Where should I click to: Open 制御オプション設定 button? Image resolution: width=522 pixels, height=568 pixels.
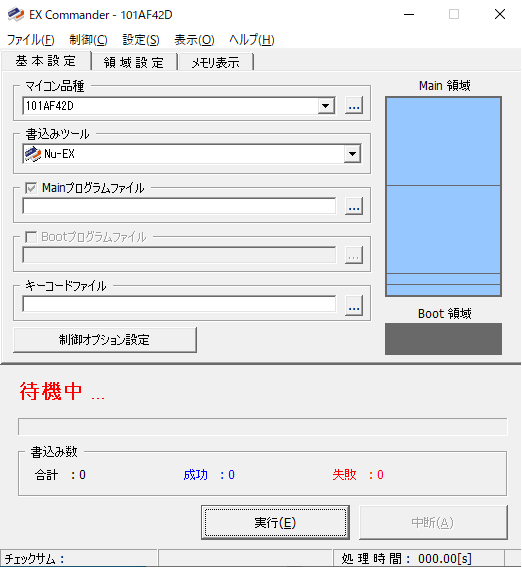pos(105,340)
